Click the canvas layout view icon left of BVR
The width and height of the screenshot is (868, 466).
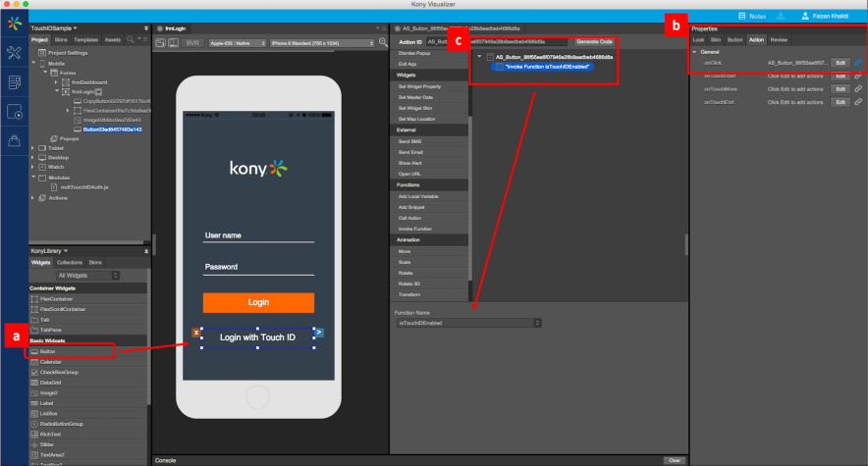pyautogui.click(x=160, y=42)
